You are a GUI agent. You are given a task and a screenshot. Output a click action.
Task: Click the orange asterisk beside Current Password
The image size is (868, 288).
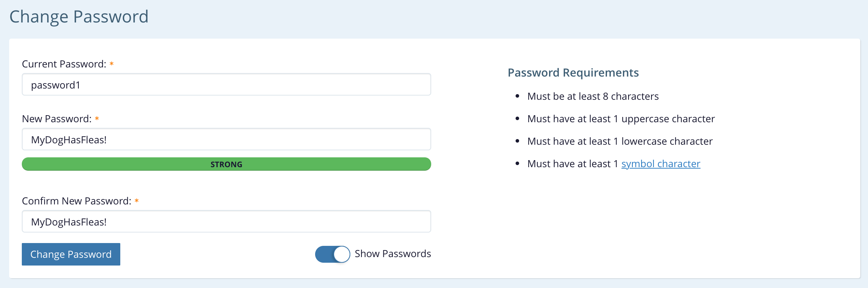point(111,64)
